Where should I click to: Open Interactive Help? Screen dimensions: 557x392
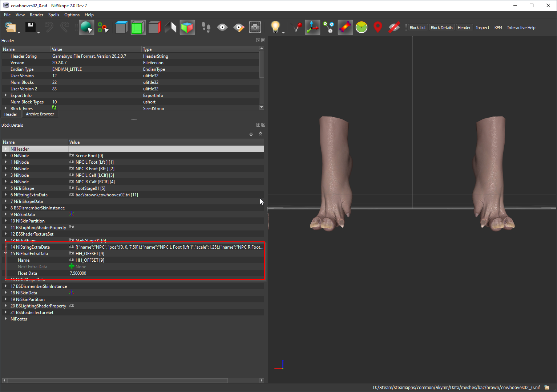[521, 28]
